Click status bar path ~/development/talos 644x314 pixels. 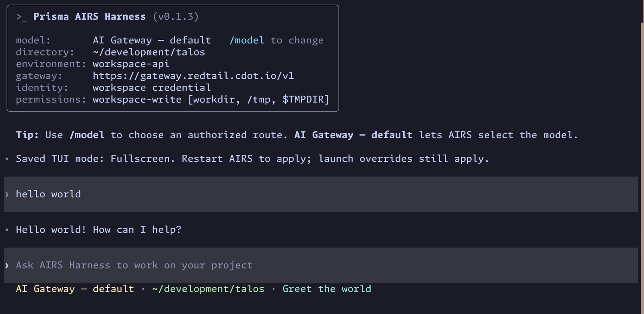(x=208, y=289)
